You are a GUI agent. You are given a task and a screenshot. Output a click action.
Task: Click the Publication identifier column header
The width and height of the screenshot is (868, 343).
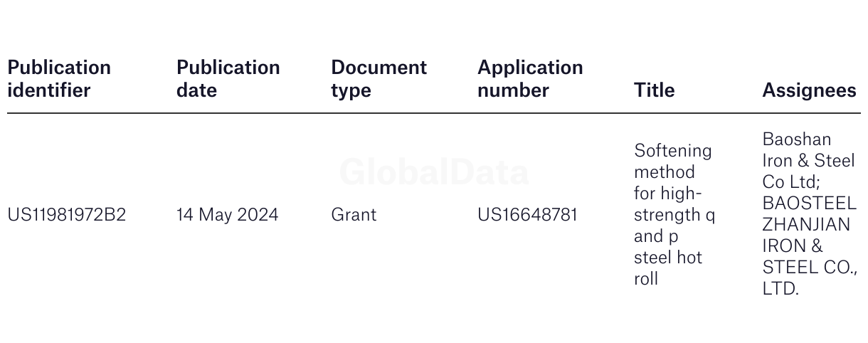59,79
